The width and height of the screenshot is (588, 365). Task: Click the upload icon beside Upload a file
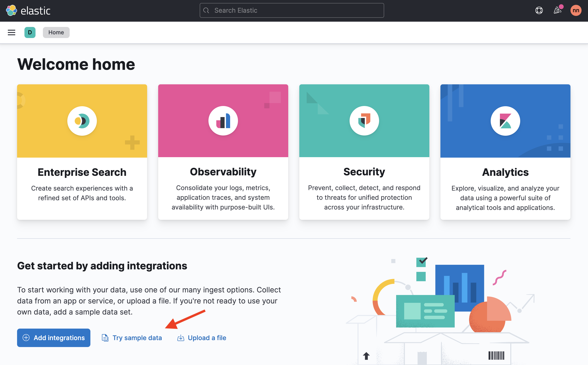pos(181,338)
